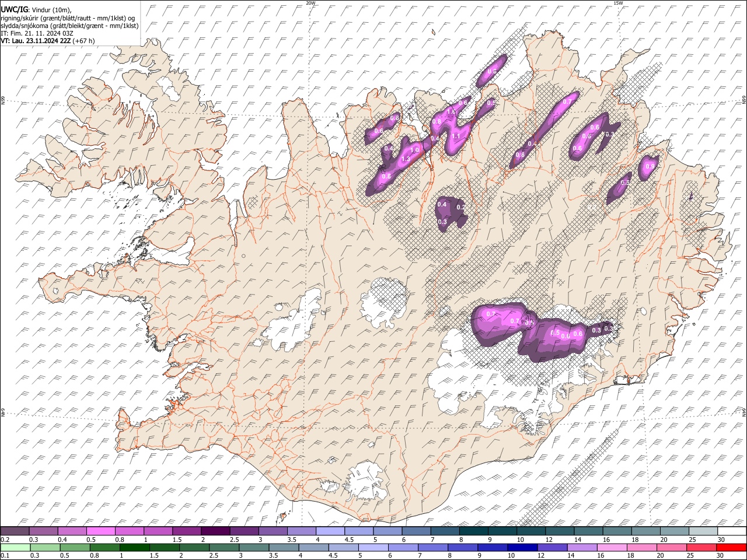
Task: Click the 1.3 precipitation value on the map
Action: coord(406,159)
